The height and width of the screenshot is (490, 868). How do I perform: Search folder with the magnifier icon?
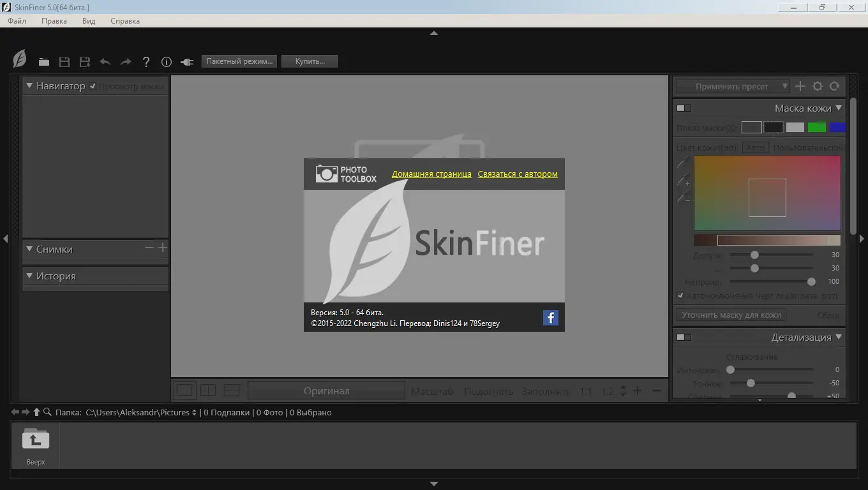point(48,412)
